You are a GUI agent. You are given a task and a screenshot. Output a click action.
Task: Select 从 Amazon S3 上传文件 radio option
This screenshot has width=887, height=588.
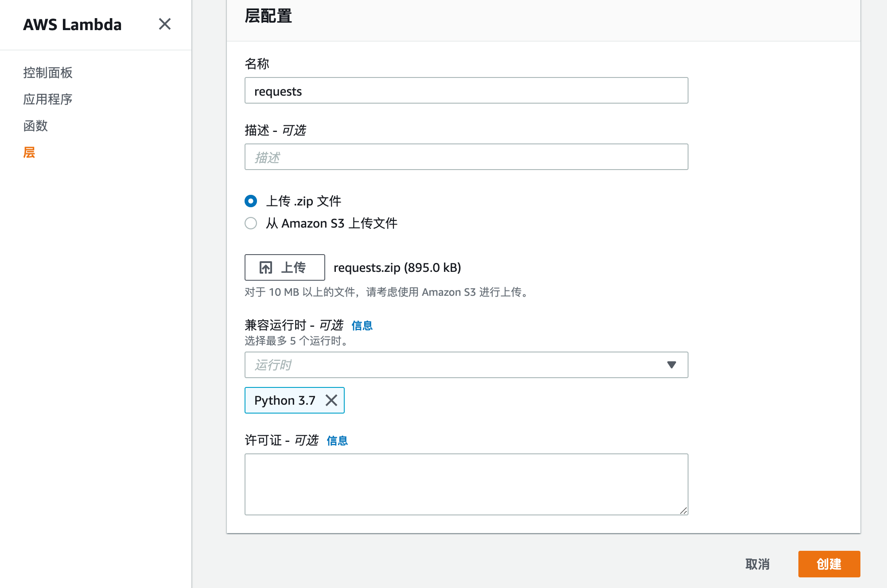(x=251, y=223)
